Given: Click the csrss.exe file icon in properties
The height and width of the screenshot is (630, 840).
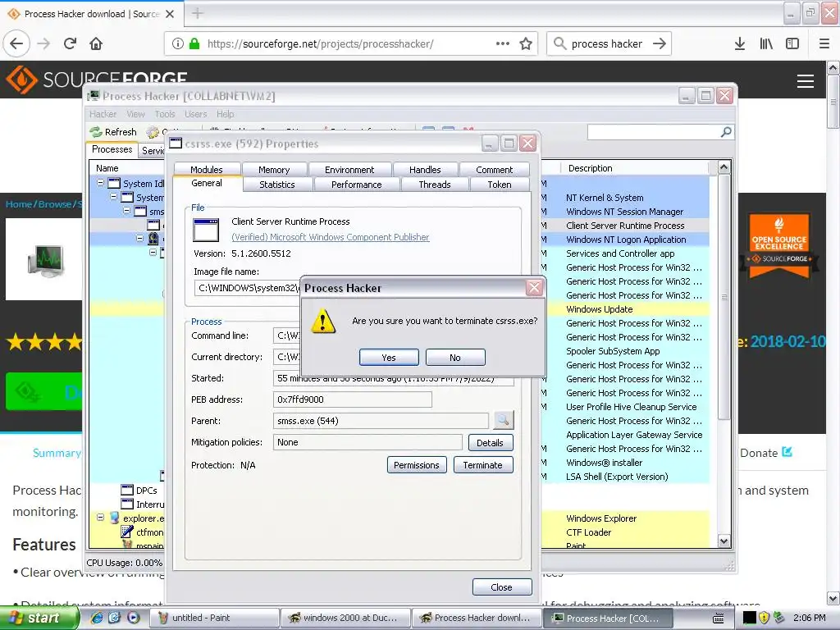Looking at the screenshot, I should [206, 231].
